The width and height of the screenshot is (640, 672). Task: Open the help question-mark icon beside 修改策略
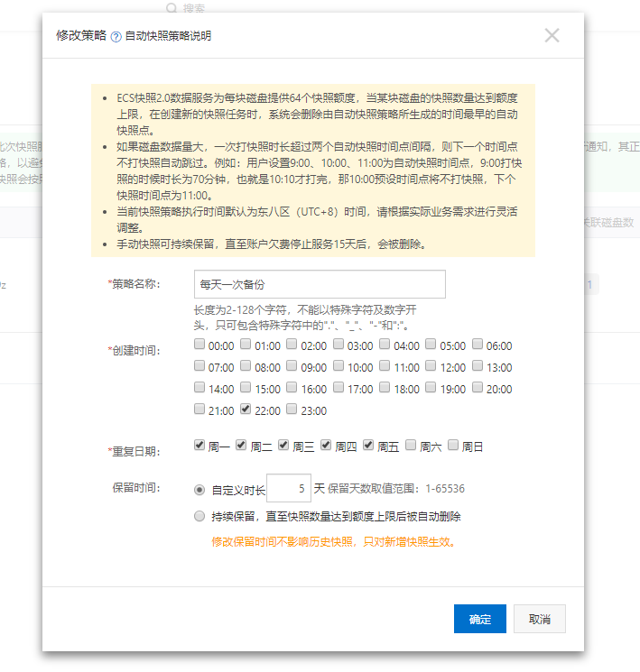point(116,37)
